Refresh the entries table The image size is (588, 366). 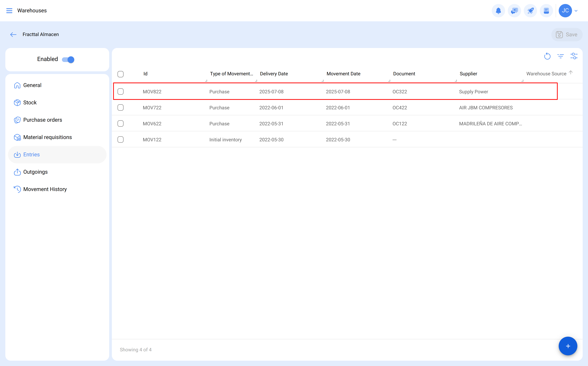pos(547,56)
